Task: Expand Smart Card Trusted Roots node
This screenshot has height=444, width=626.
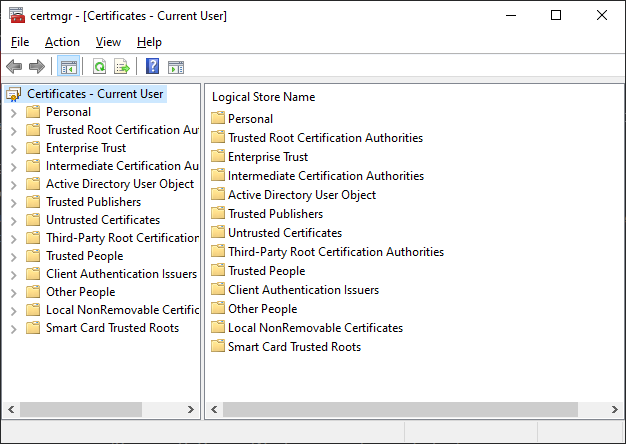Action: 13,328
